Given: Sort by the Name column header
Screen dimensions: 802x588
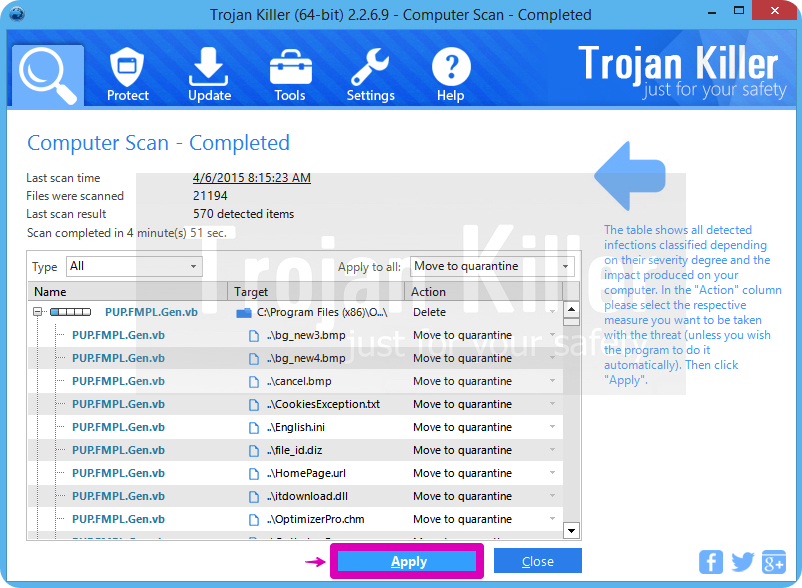Looking at the screenshot, I should click(x=127, y=292).
